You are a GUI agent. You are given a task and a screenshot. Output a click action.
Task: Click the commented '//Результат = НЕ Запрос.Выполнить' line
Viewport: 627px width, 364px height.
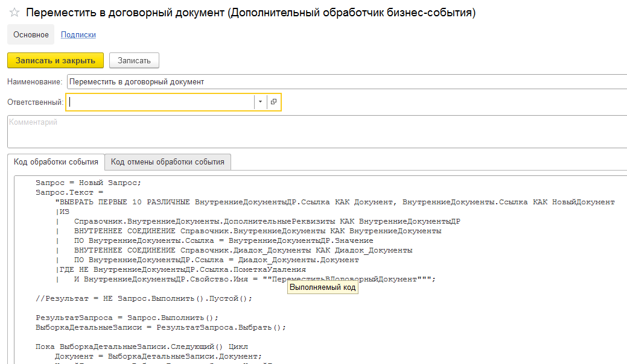click(x=144, y=298)
